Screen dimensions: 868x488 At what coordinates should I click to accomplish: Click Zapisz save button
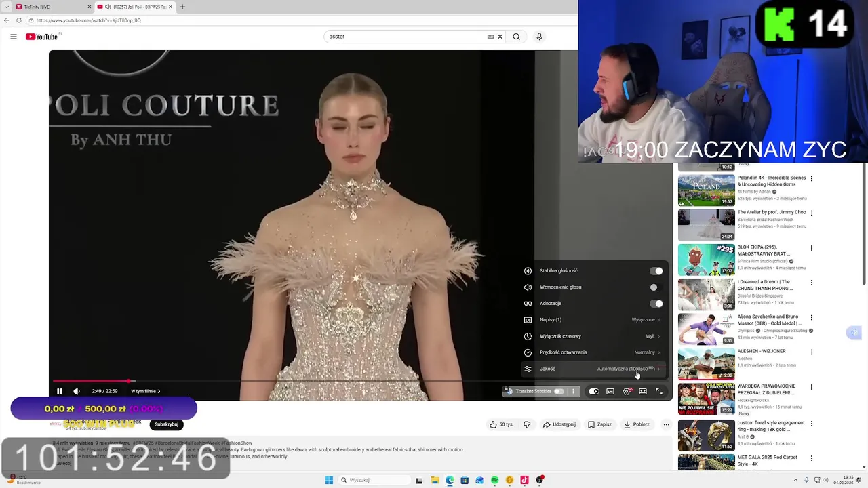pos(600,424)
